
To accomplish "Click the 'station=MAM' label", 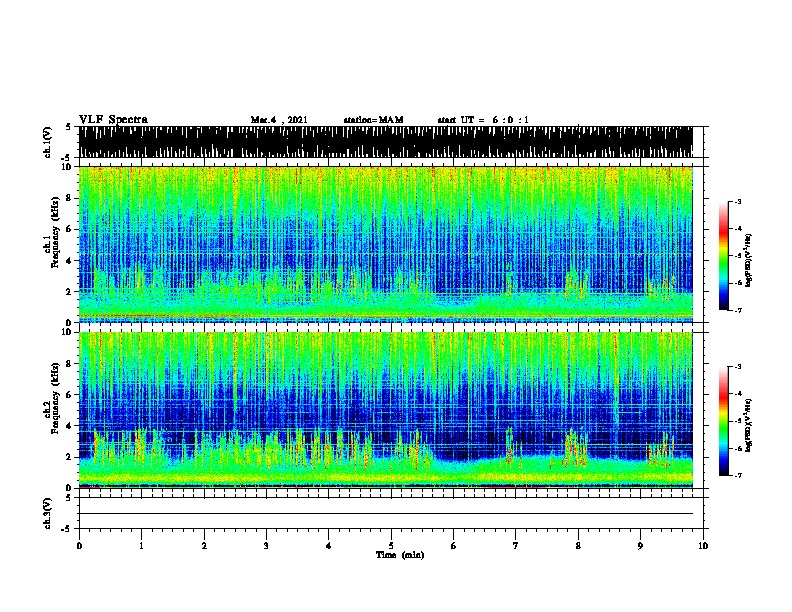I will [373, 120].
